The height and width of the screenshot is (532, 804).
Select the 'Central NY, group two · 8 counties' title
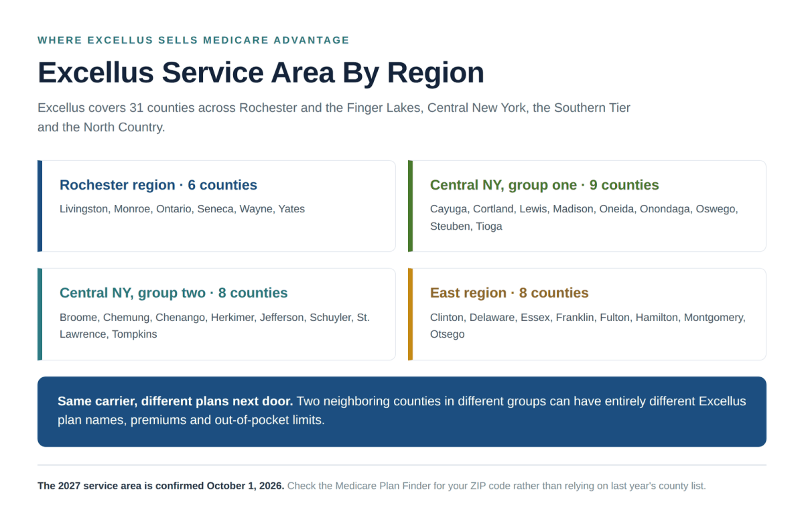click(x=174, y=293)
